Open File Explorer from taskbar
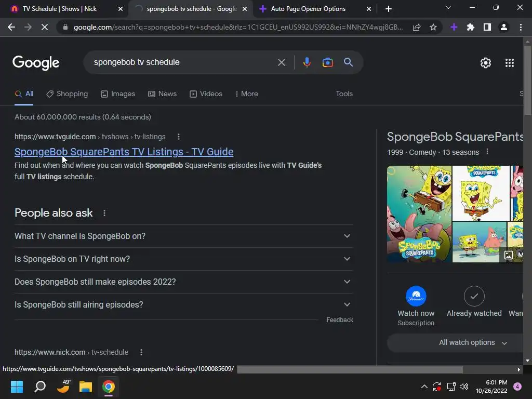This screenshot has width=532, height=399. [86, 387]
